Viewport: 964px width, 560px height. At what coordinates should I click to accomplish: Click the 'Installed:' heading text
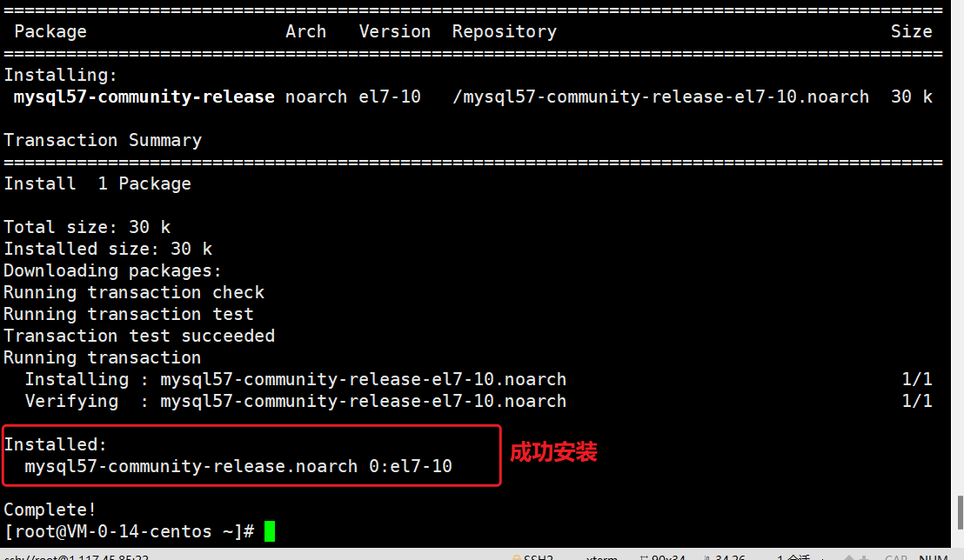click(x=56, y=444)
